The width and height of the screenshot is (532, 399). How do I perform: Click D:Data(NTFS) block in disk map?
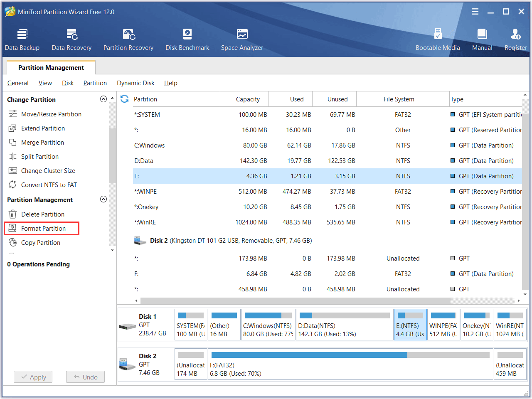coord(345,325)
